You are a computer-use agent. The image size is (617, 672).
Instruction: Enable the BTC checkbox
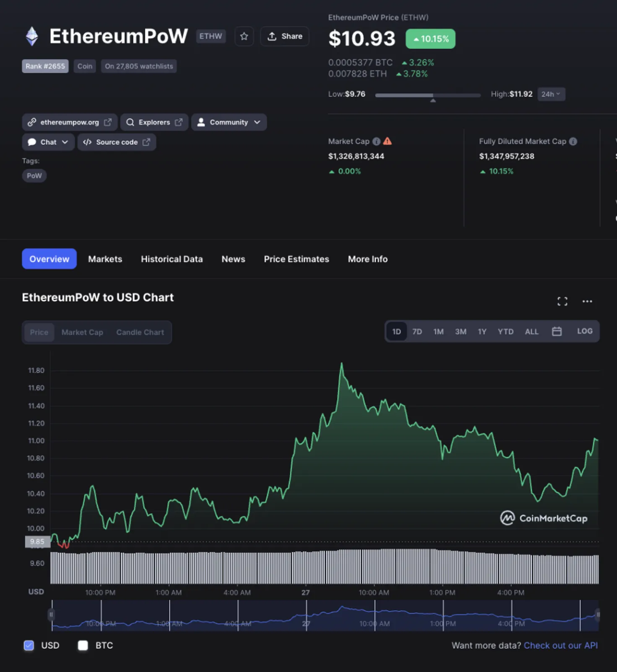pyautogui.click(x=83, y=645)
